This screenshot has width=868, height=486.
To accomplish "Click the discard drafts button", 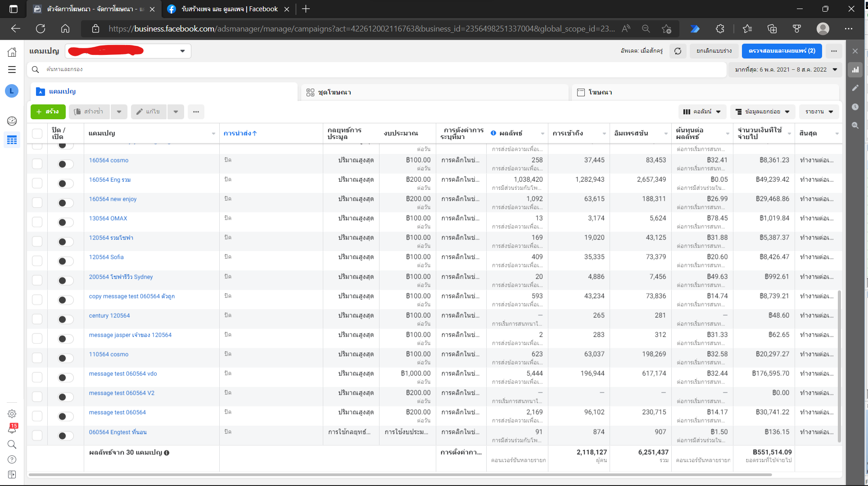I will [714, 51].
